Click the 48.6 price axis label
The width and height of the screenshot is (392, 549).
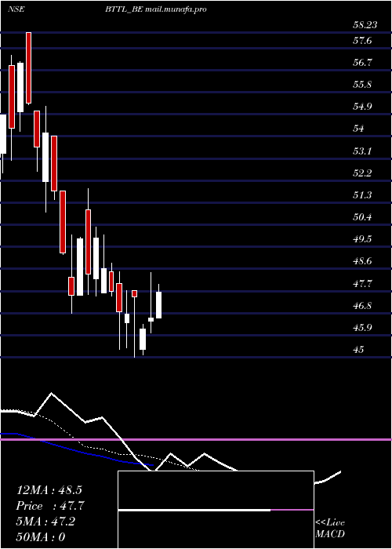(362, 261)
